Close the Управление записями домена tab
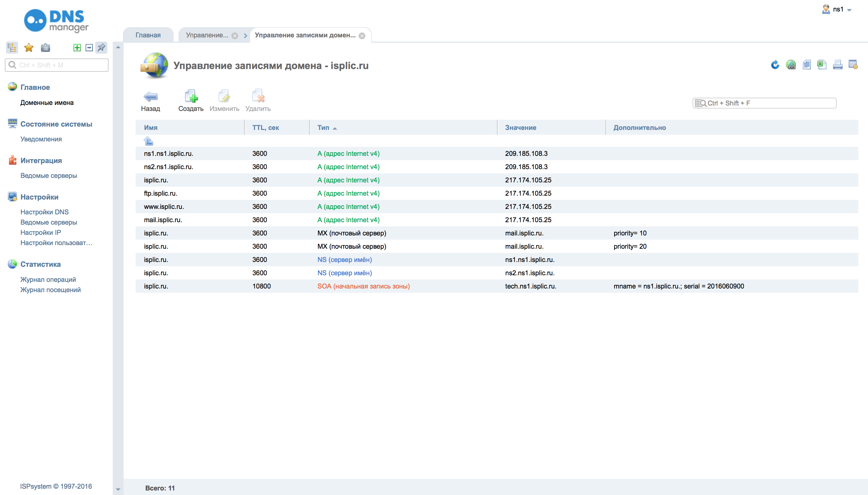The height and width of the screenshot is (495, 868). coord(362,36)
